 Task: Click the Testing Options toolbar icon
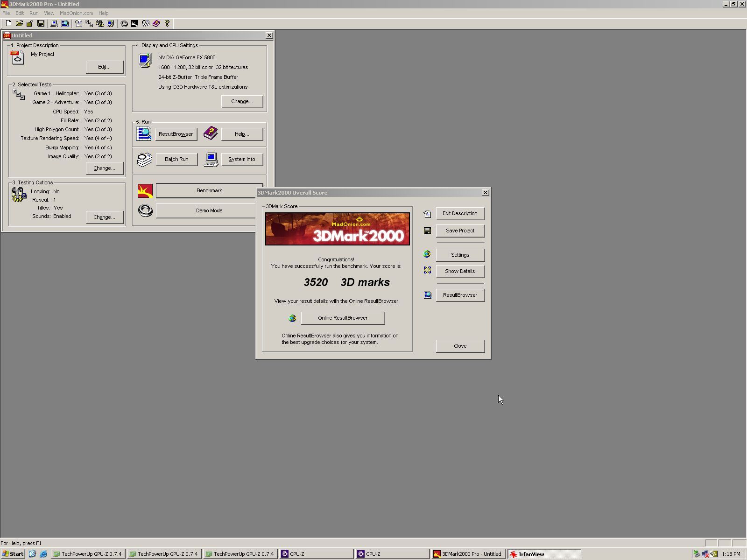tap(100, 23)
